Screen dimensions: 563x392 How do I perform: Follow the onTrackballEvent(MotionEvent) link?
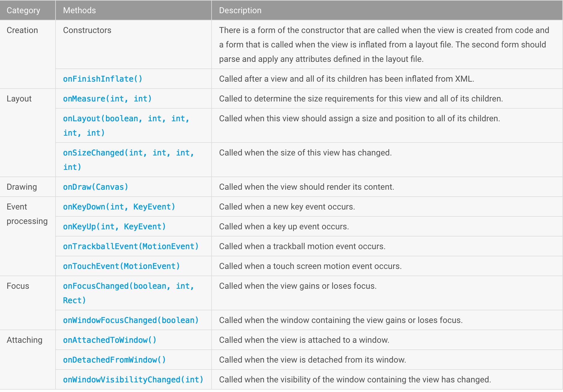click(131, 246)
